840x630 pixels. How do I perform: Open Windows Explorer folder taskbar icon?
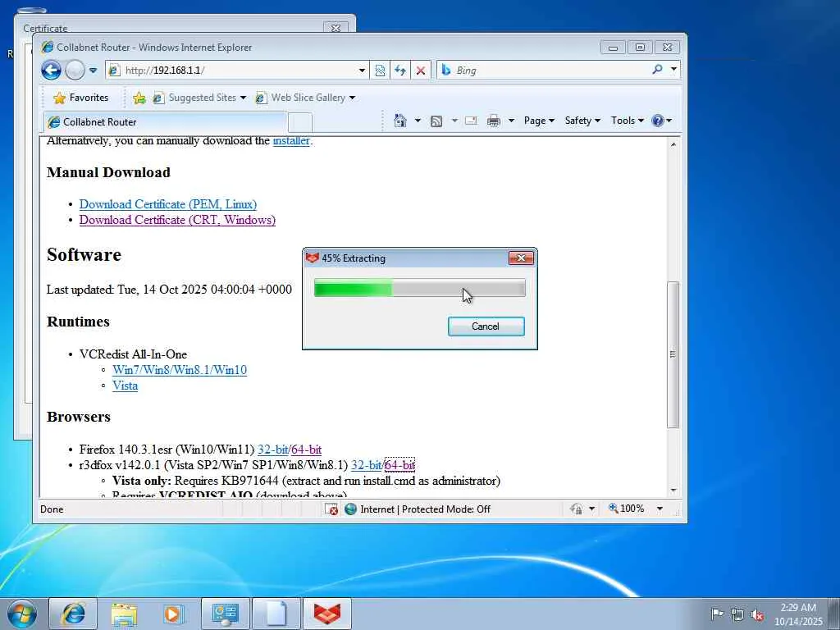click(x=125, y=614)
